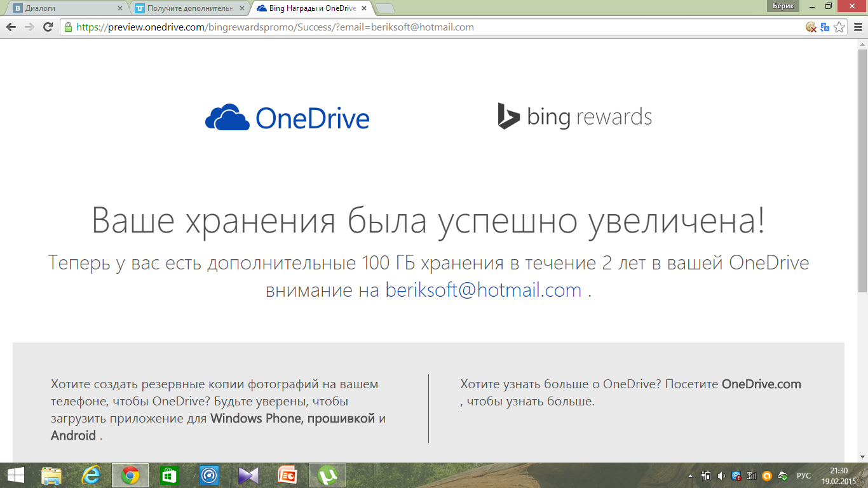Click the text Хотите узнать больше о OneDrive?
868x488 pixels.
[561, 384]
